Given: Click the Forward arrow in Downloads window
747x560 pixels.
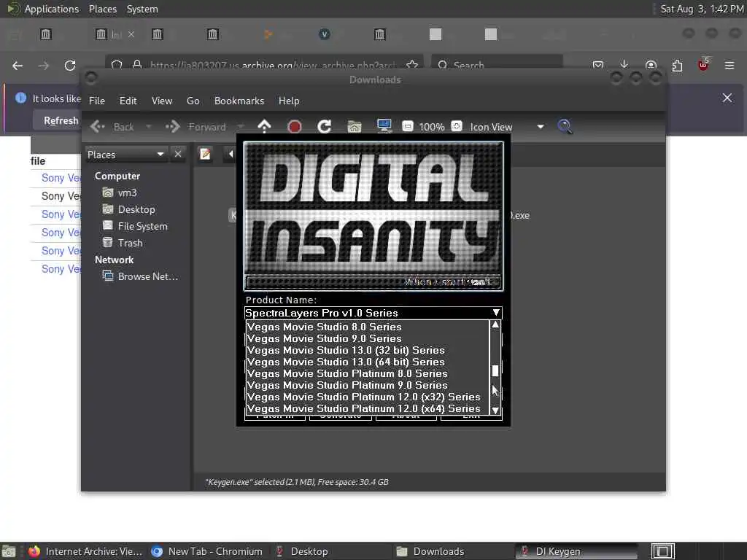Looking at the screenshot, I should (172, 126).
